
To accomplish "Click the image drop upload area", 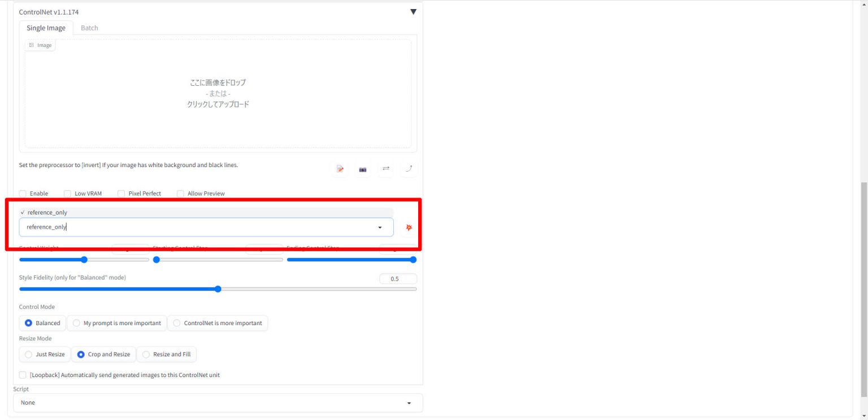I will click(x=218, y=94).
